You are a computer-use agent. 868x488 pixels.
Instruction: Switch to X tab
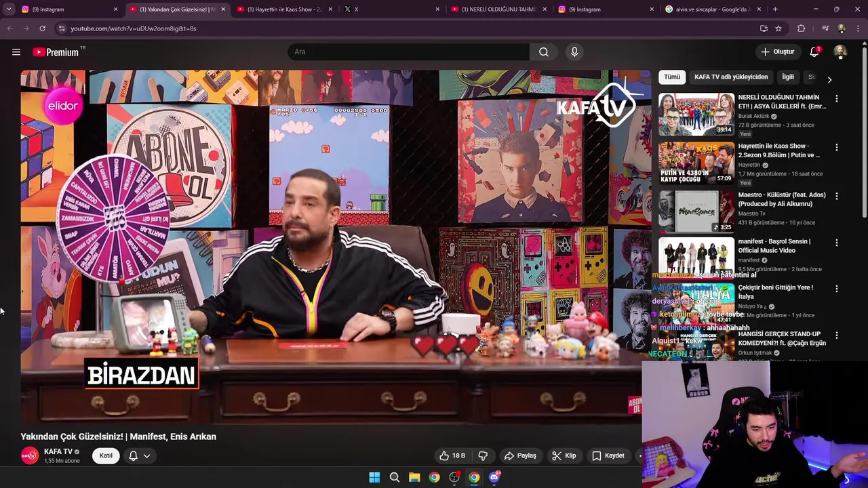point(391,9)
